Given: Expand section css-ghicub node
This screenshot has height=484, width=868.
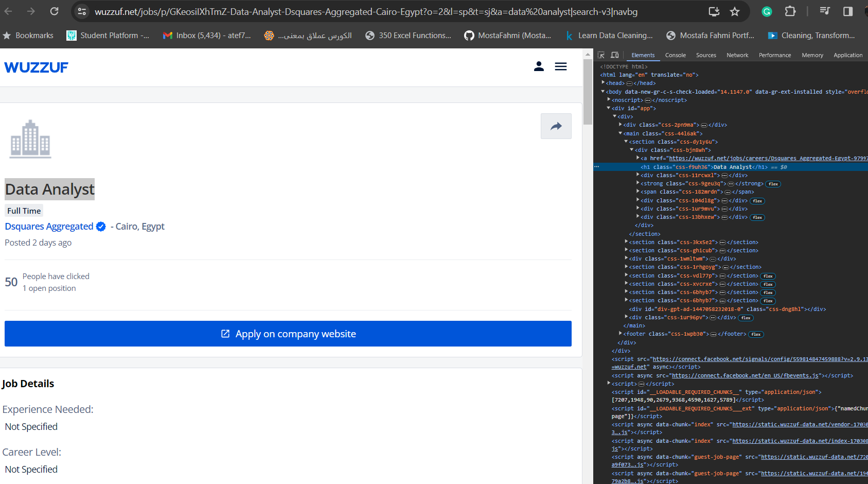Looking at the screenshot, I should click(626, 250).
